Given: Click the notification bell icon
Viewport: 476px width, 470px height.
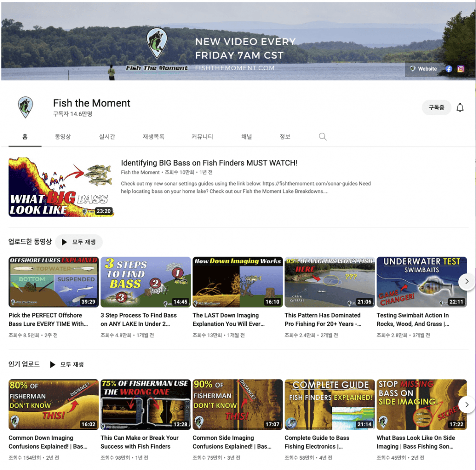Looking at the screenshot, I should click(x=460, y=107).
